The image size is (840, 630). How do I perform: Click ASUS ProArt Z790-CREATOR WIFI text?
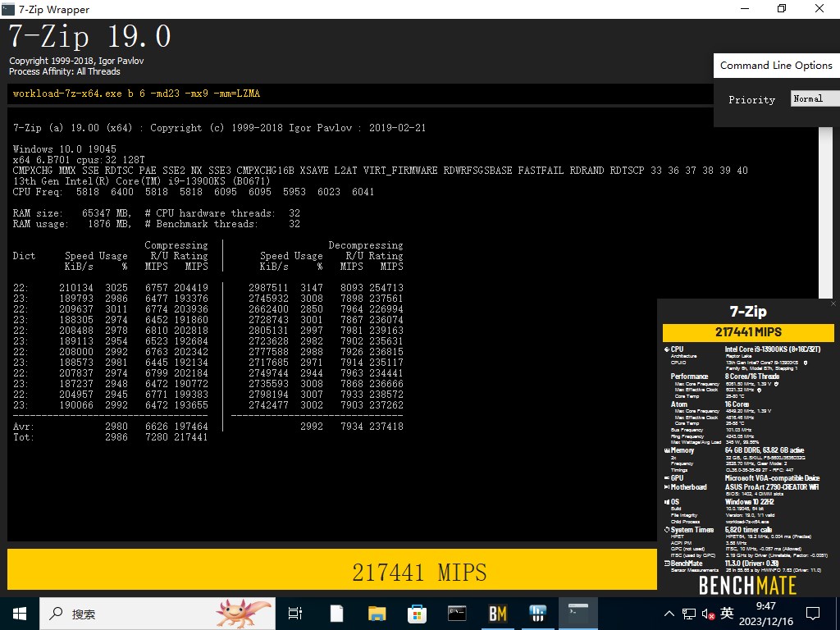772,487
